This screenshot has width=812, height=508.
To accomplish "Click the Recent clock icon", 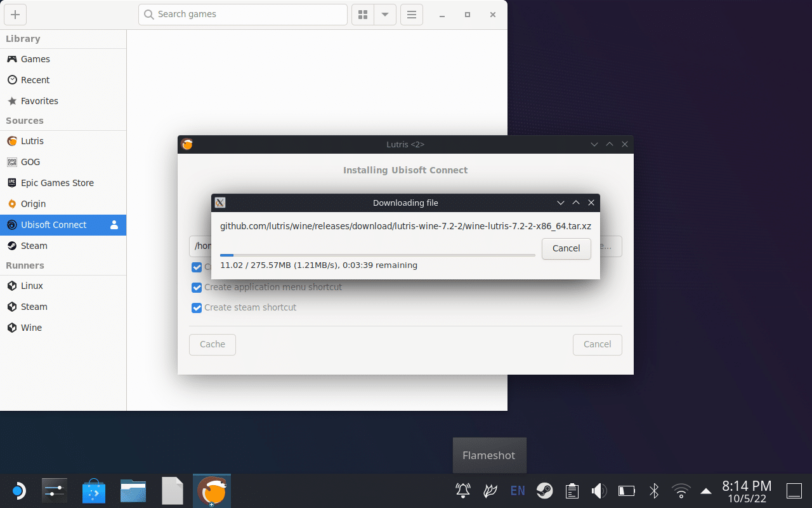I will 11,80.
